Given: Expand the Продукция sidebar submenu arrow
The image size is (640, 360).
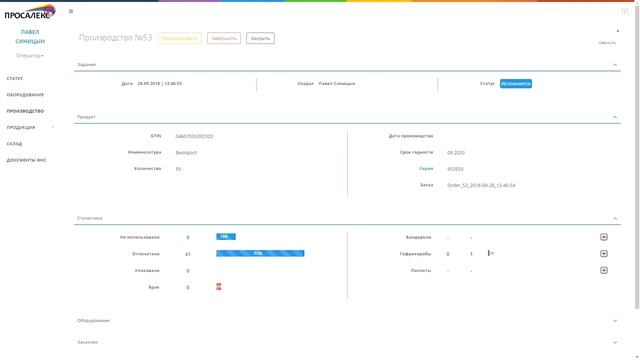Looking at the screenshot, I should point(53,127).
